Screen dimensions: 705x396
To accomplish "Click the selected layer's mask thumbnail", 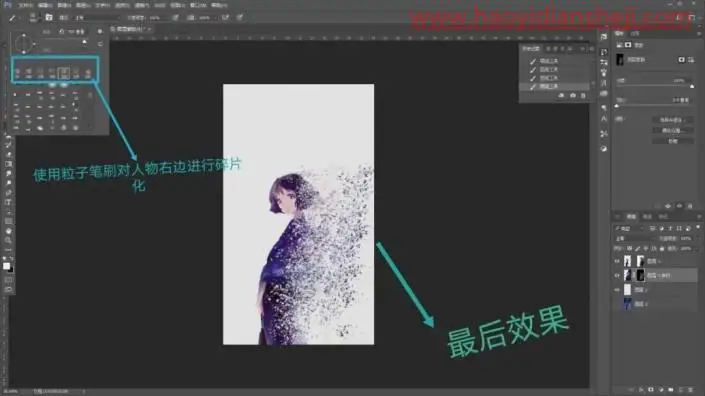I will pos(640,276).
